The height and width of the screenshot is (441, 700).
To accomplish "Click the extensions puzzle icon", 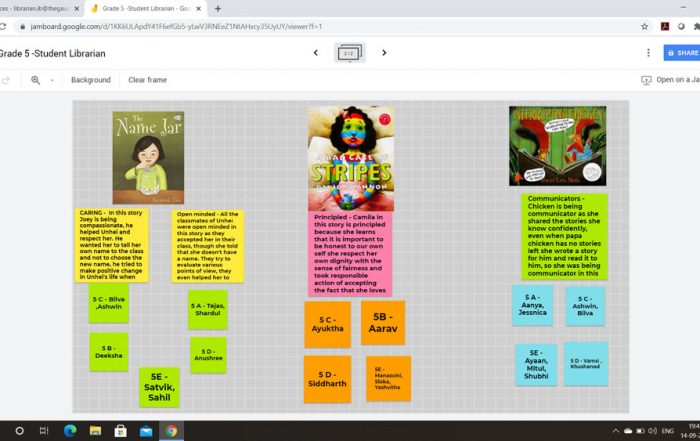I will pyautogui.click(x=696, y=26).
